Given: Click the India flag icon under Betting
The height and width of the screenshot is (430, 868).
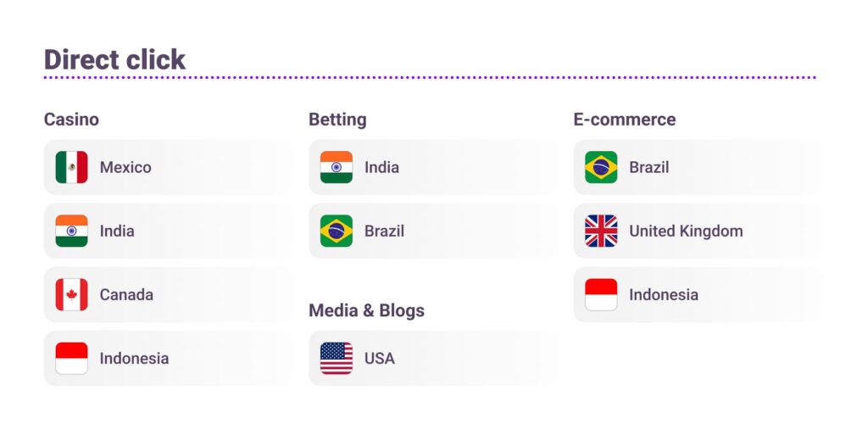Looking at the screenshot, I should pyautogui.click(x=337, y=167).
